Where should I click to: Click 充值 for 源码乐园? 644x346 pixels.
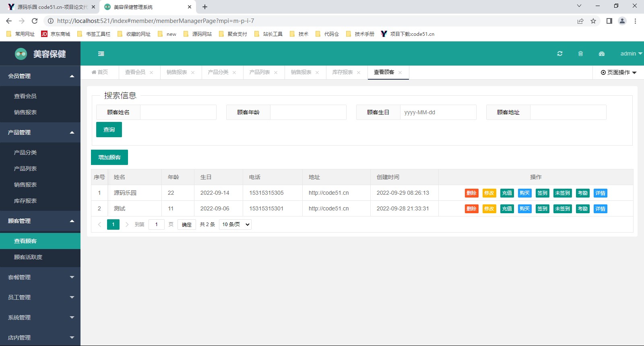(507, 193)
